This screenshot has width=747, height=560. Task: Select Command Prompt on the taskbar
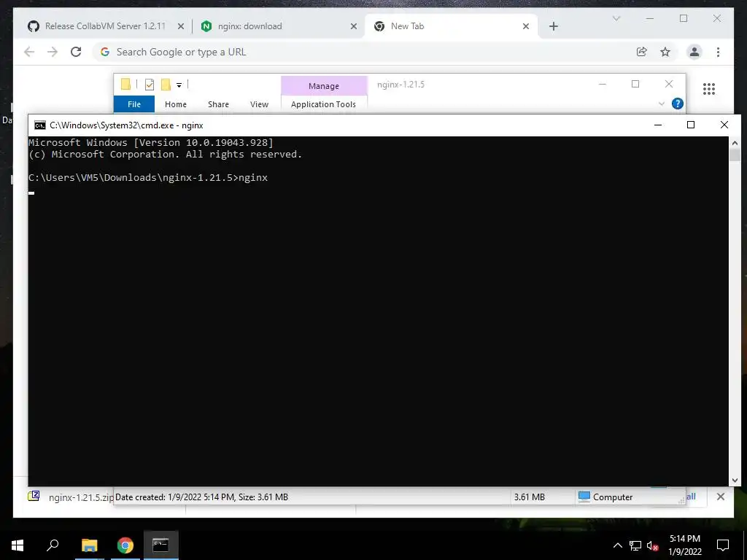160,545
